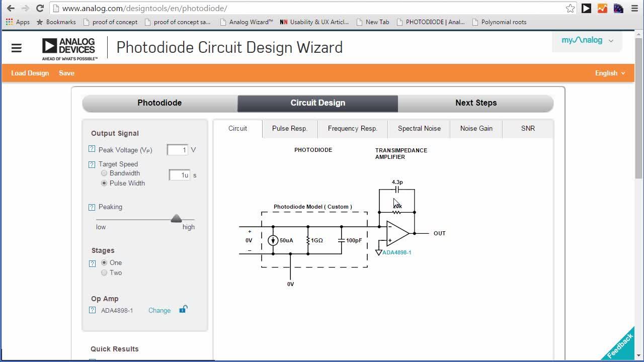Go to the Circuit Design step tab
Viewport: 644px width, 362px height.
coord(318,103)
